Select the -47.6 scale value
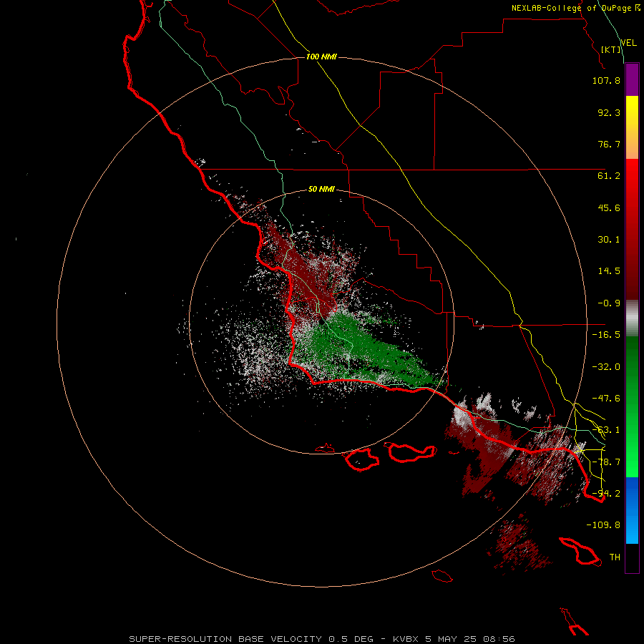This screenshot has height=644, width=644. [x=606, y=399]
